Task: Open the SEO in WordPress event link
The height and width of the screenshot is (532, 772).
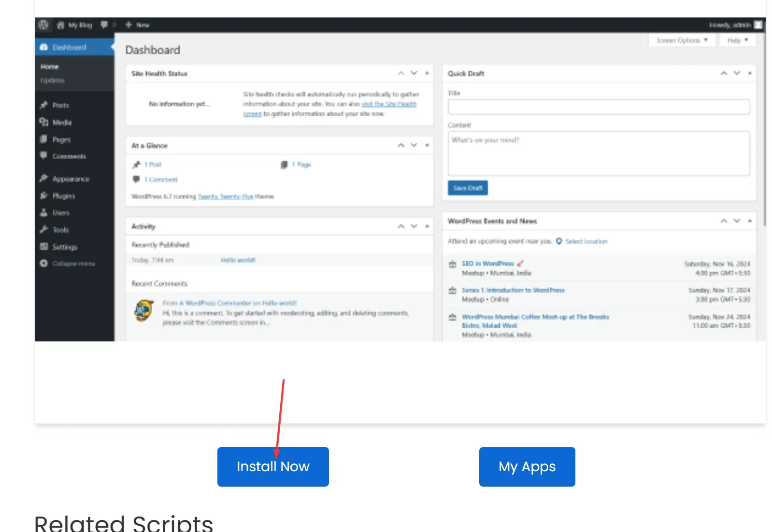Action: 488,264
